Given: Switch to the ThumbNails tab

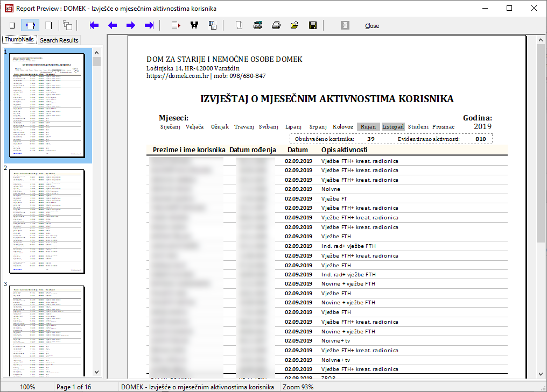Looking at the screenshot, I should click(x=19, y=40).
